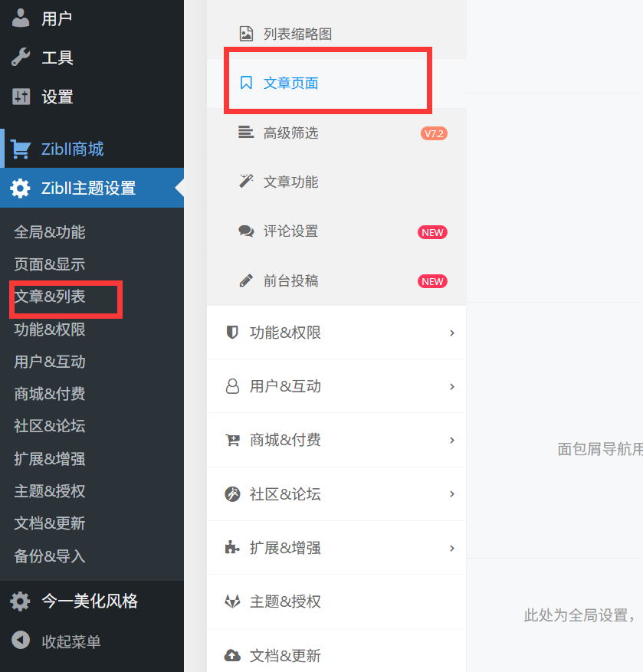
Task: Click the 商城&付费 cart icon in the panel
Action: tap(232, 440)
